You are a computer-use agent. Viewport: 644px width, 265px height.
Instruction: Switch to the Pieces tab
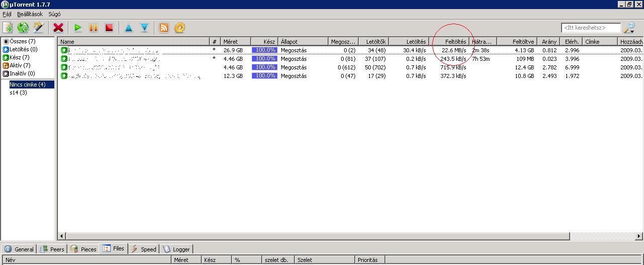[84, 249]
